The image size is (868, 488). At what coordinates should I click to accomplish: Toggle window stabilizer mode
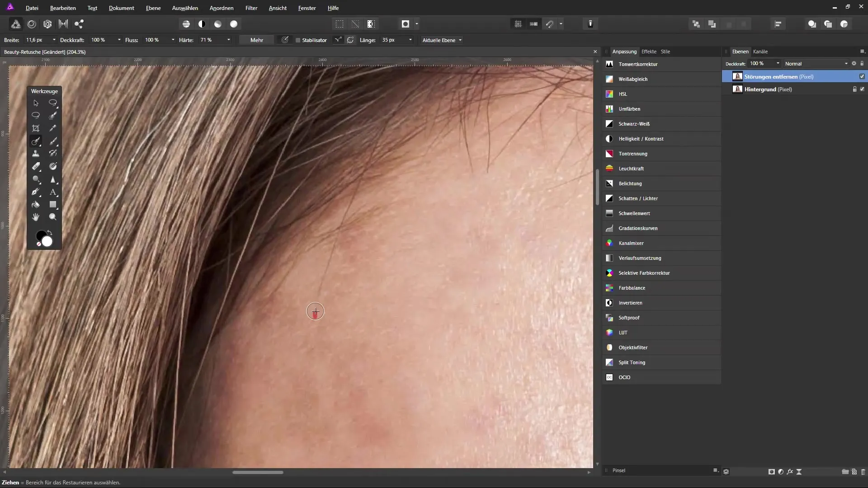[x=350, y=40]
